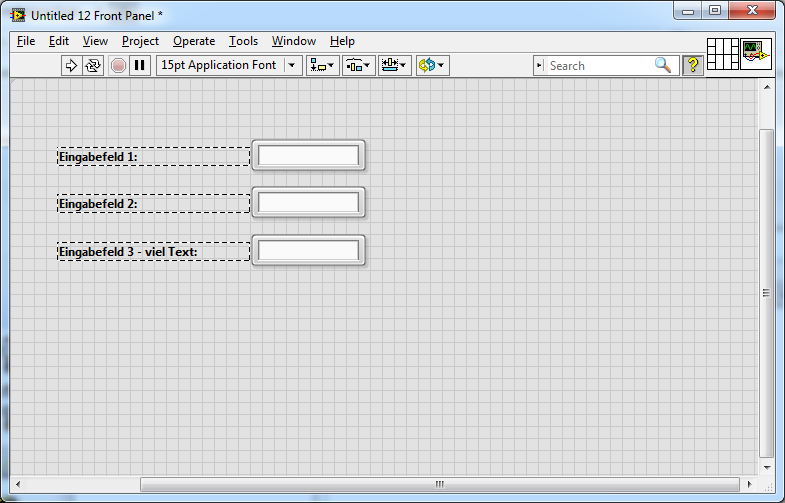The height and width of the screenshot is (503, 785).
Task: Click the scroll up arrow
Action: pos(767,87)
